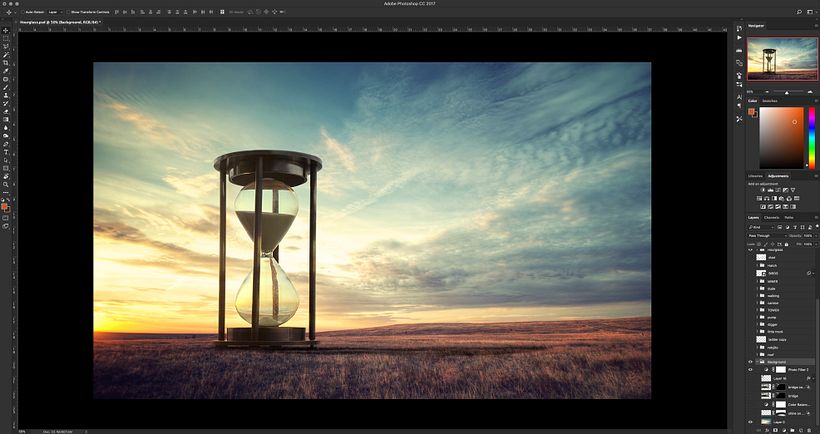
Task: Select the Lasso tool
Action: coord(6,46)
